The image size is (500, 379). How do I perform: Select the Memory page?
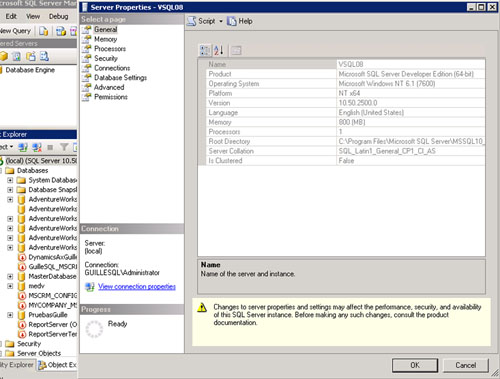coord(105,39)
